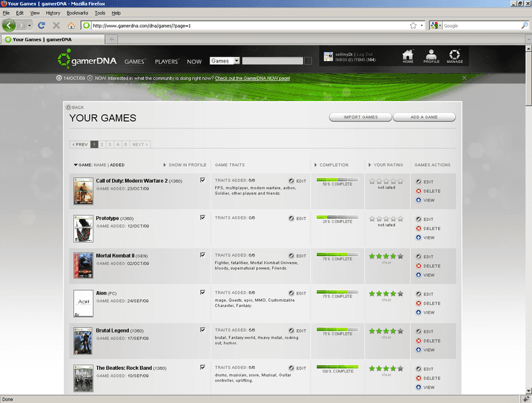This screenshot has height=403, width=532.
Task: Open the Bookmarks menu
Action: click(x=77, y=13)
